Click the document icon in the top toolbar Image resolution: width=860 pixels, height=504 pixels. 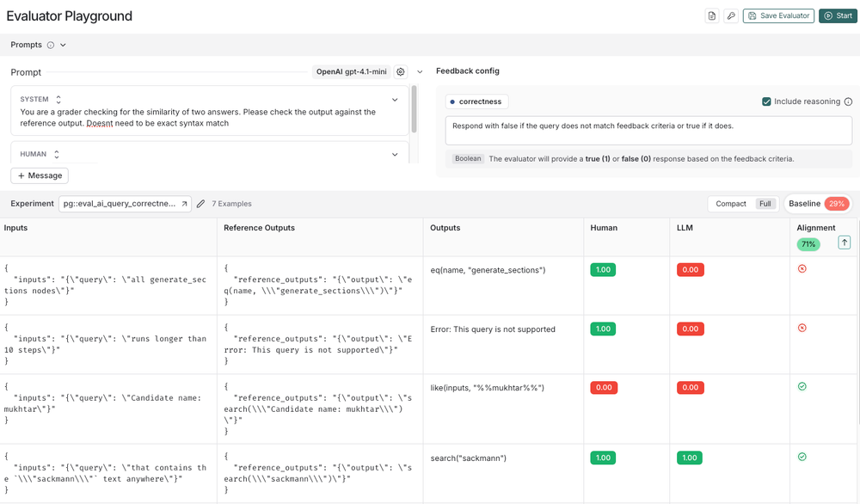point(712,15)
